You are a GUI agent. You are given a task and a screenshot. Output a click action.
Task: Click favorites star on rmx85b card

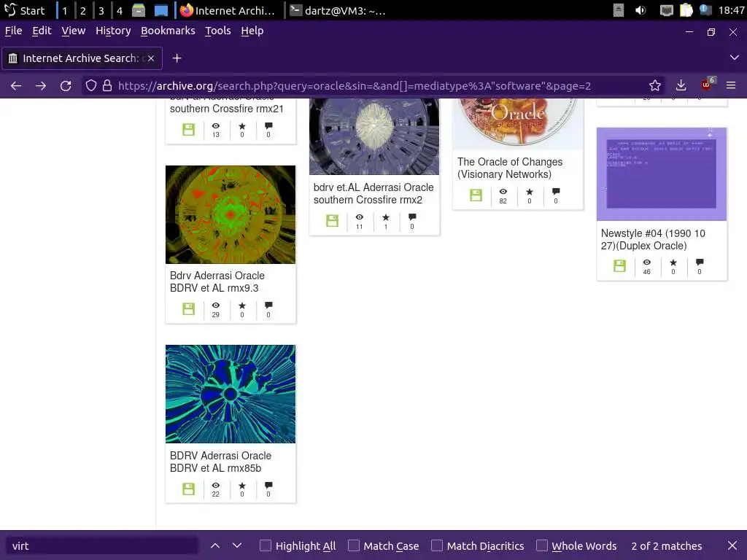pos(242,485)
